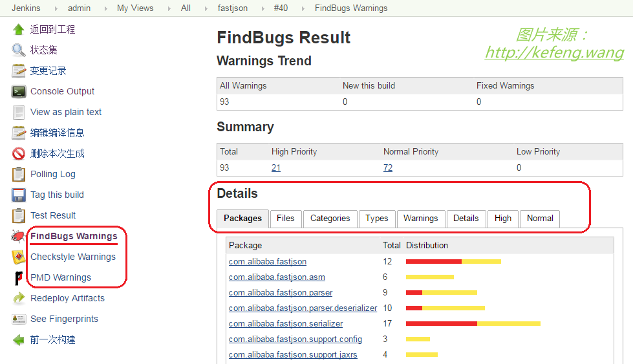Open View as plain text link

point(66,112)
